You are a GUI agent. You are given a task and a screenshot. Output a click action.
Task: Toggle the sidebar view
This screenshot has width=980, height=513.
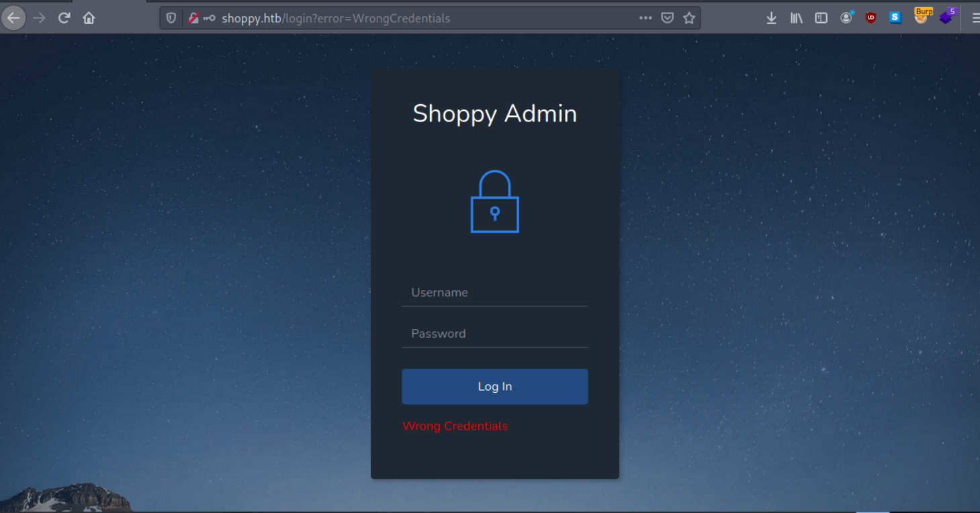click(821, 18)
